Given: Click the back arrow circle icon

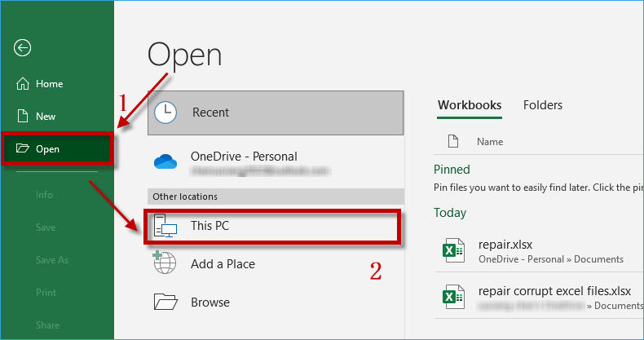Looking at the screenshot, I should click(22, 47).
